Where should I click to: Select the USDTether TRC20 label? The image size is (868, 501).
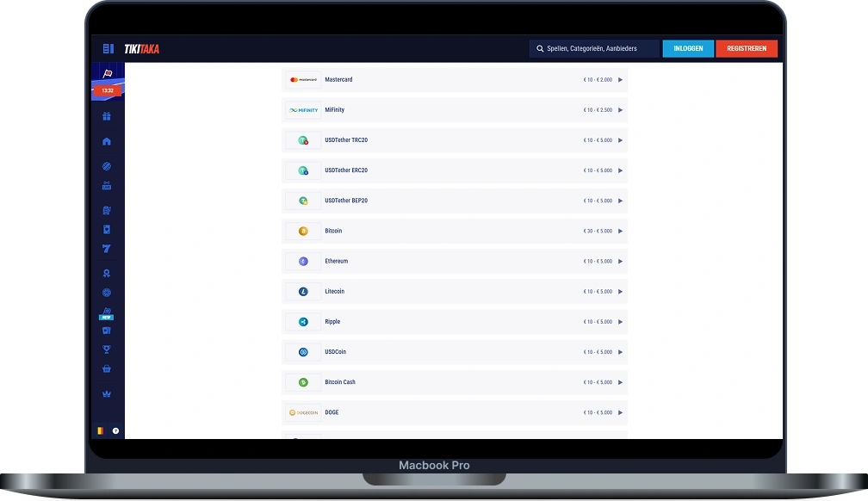(x=346, y=140)
